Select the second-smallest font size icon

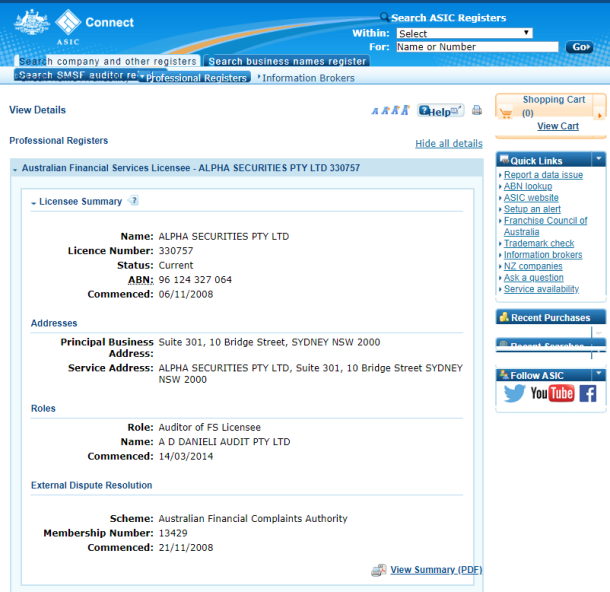tap(385, 111)
